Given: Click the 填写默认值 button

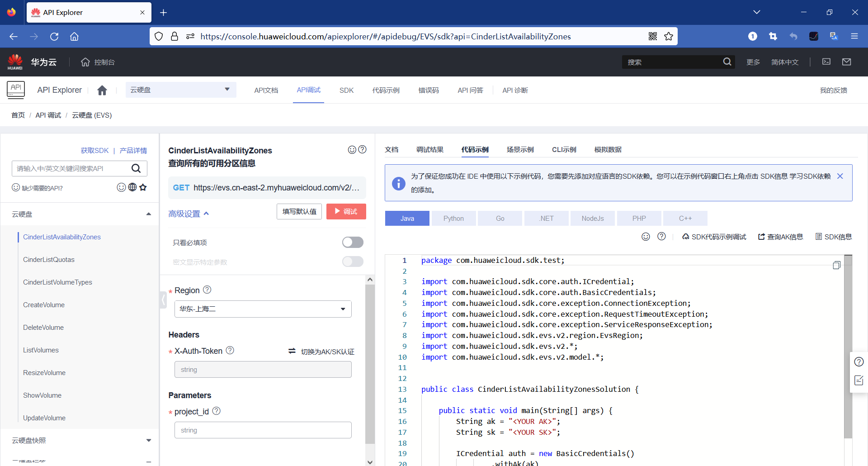Looking at the screenshot, I should point(299,211).
